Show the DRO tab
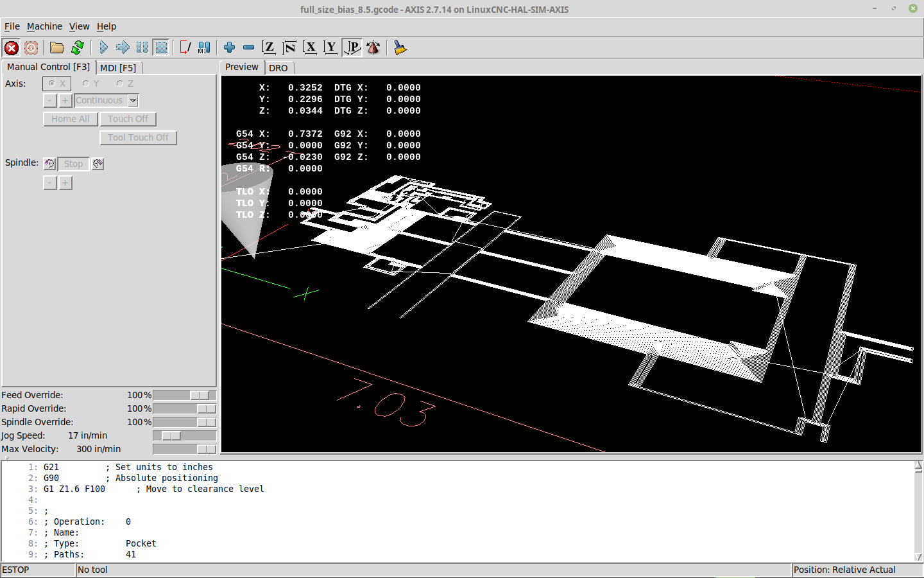 coord(278,67)
